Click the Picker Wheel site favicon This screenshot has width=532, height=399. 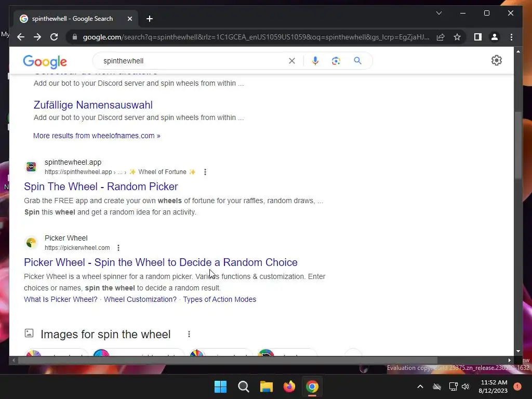[x=31, y=243]
